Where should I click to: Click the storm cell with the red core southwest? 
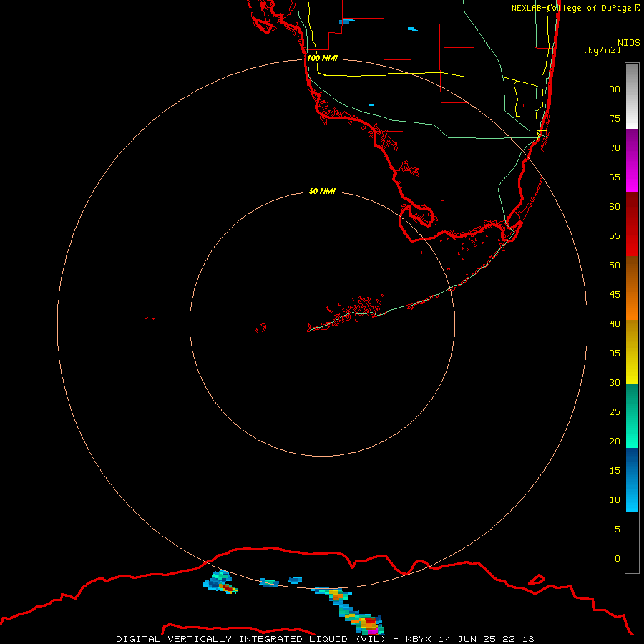[220, 582]
